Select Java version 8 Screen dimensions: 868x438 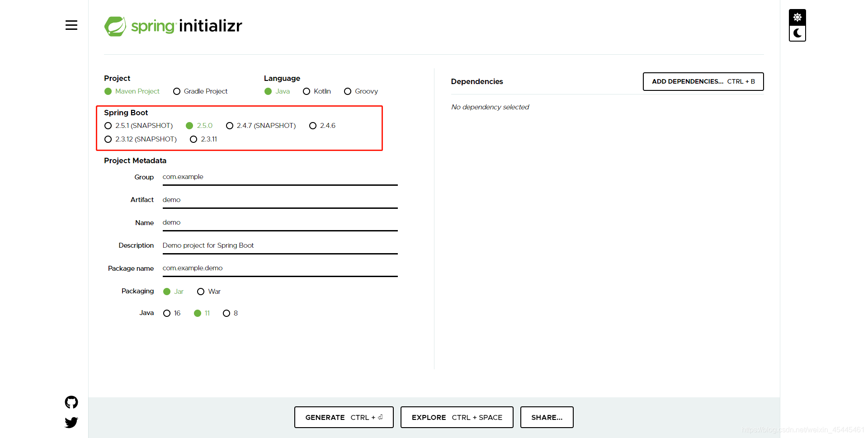pos(230,313)
